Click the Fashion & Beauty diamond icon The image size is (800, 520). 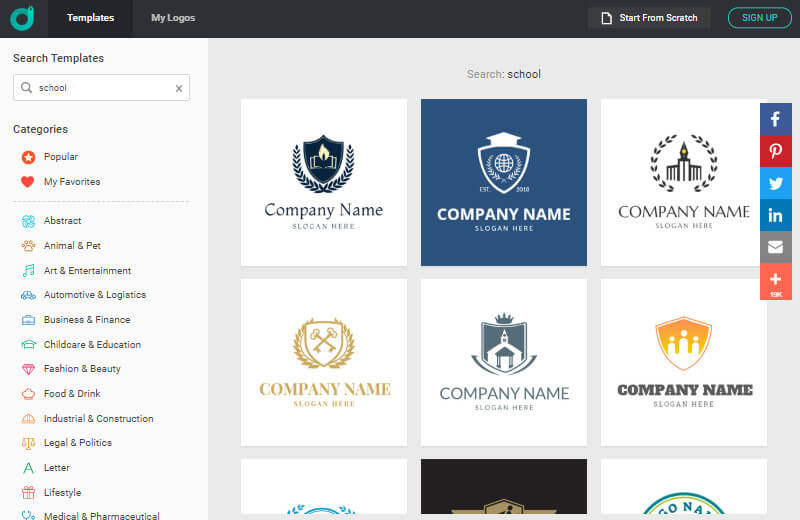pos(29,369)
